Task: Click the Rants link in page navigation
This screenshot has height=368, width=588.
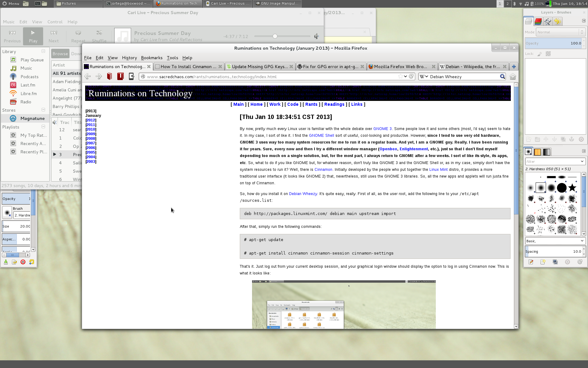Action: [311, 104]
